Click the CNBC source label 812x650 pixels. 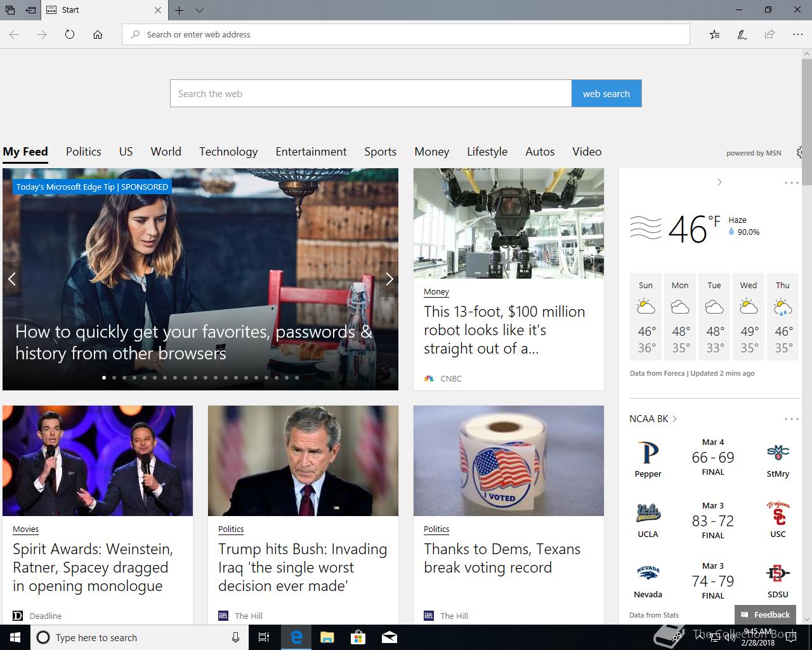(x=451, y=378)
